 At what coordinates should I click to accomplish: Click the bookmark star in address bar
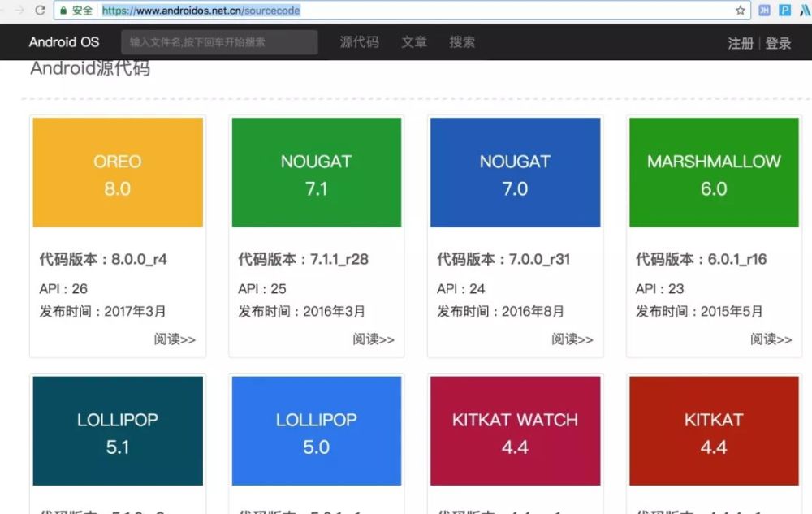(x=741, y=11)
